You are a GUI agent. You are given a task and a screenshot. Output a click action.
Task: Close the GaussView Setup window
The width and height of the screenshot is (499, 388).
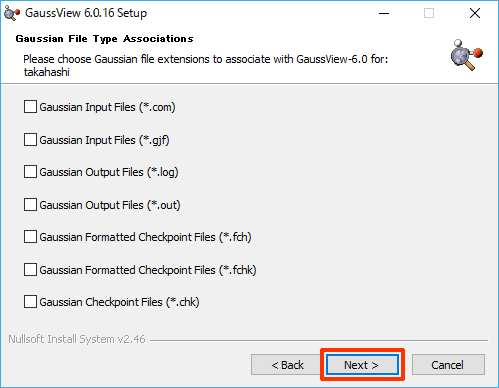(x=475, y=13)
